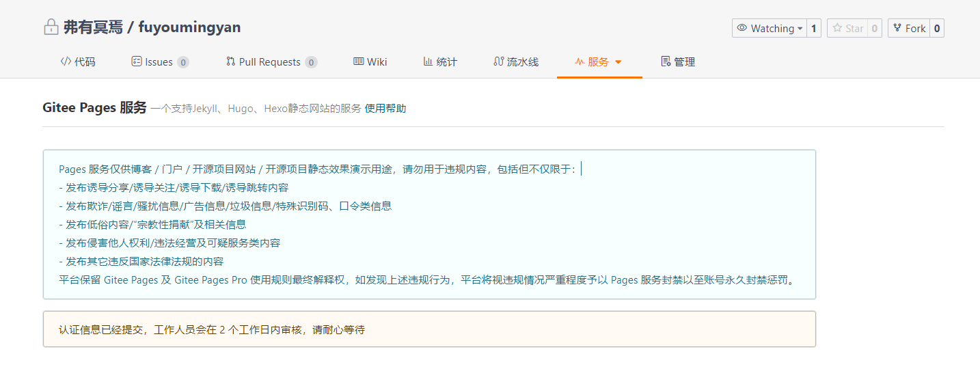The width and height of the screenshot is (980, 384).
Task: Click the fork icon in Fork button
Action: [897, 28]
